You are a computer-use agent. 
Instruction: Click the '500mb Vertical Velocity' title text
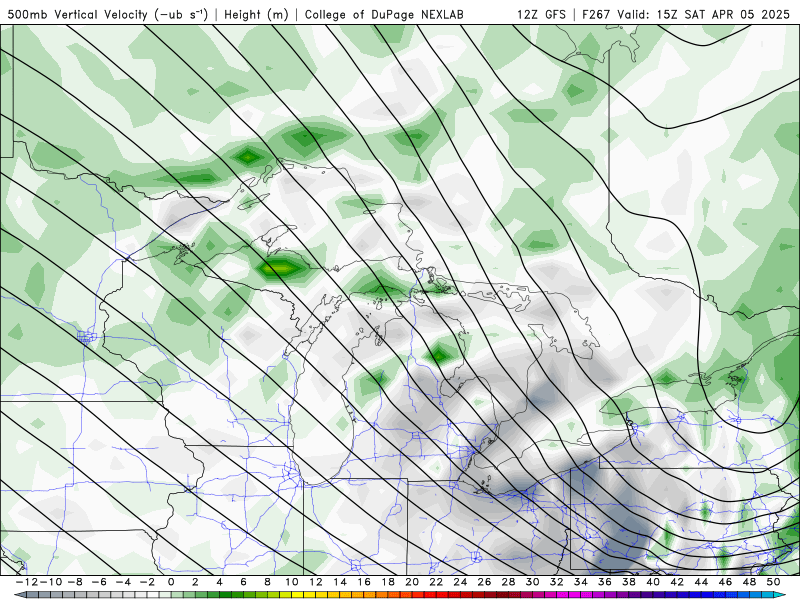click(x=77, y=14)
